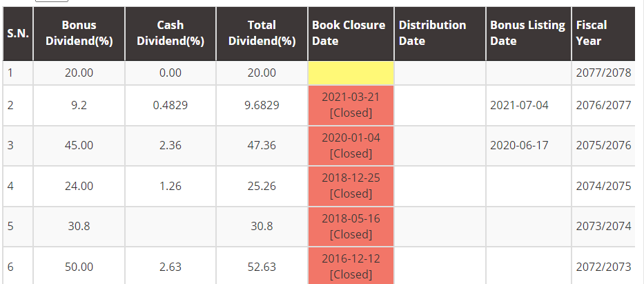Viewport: 644px width, 284px height.
Task: Click the Fiscal Year column header
Action: click(x=603, y=33)
